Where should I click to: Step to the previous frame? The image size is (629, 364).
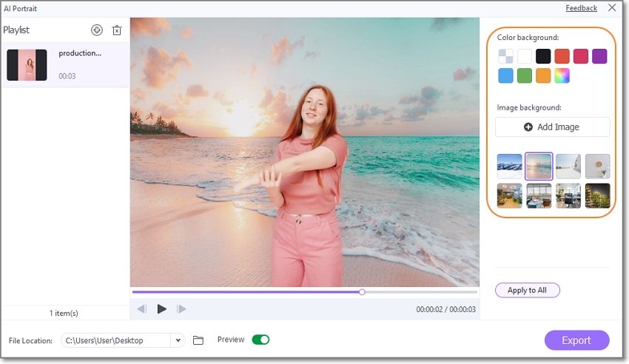point(141,309)
